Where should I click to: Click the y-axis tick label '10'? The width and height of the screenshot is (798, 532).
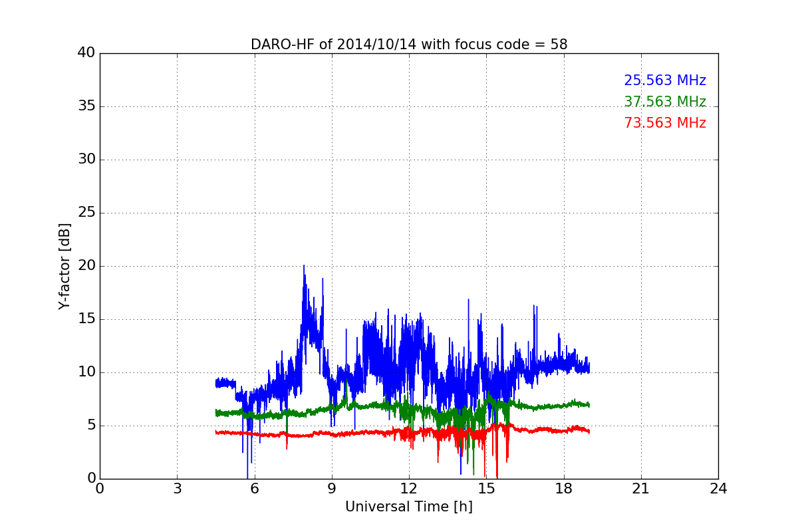[86, 372]
